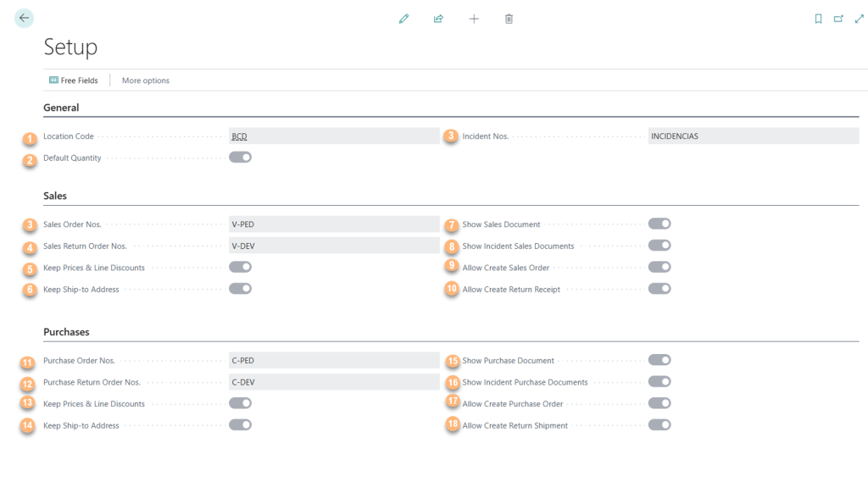
Task: Click the Setup page title
Action: (70, 47)
